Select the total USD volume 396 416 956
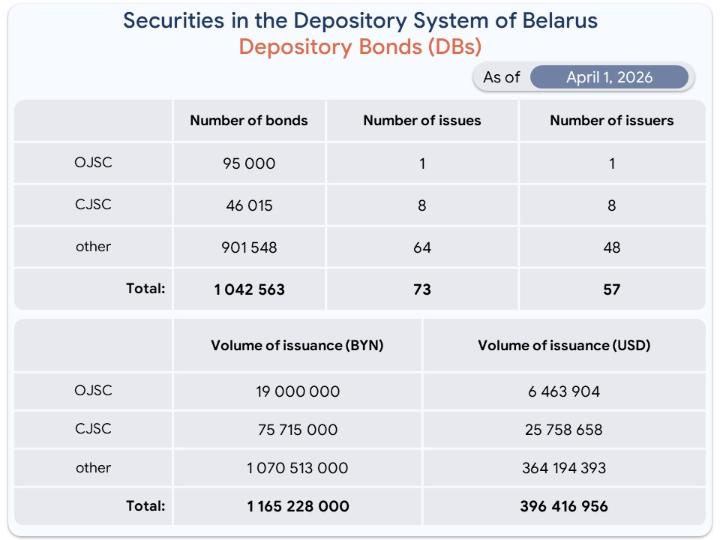The width and height of the screenshot is (720, 540). pyautogui.click(x=564, y=506)
